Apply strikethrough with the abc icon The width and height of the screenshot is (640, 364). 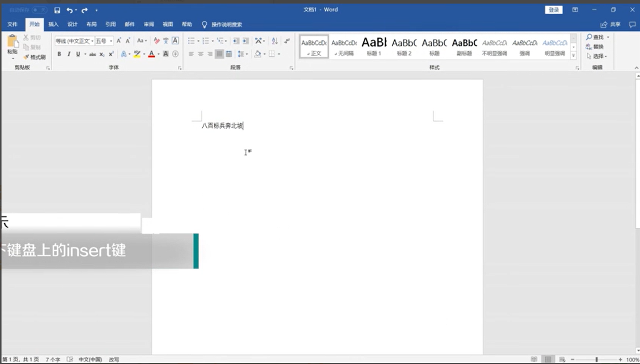(93, 54)
